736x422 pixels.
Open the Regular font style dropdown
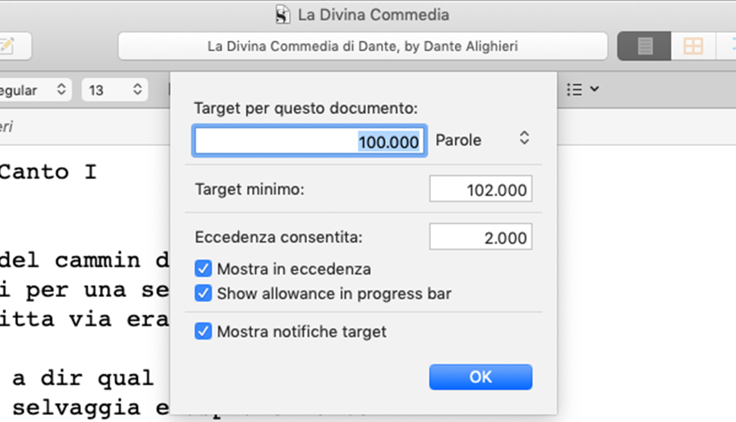[x=33, y=90]
